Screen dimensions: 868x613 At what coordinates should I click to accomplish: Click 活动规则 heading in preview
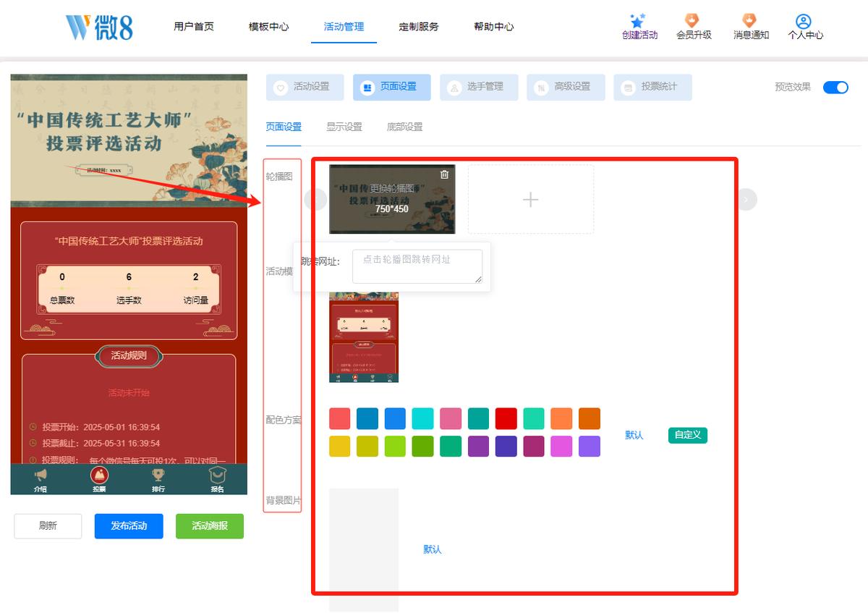(129, 355)
